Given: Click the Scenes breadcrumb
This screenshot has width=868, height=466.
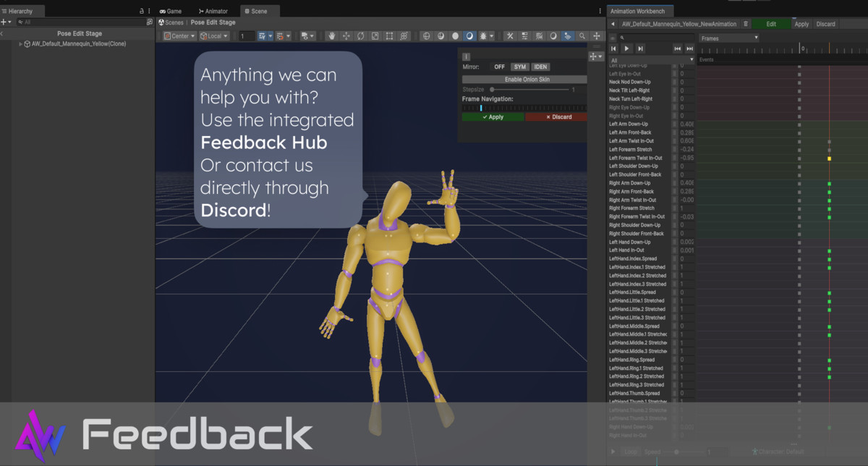Looking at the screenshot, I should point(171,22).
